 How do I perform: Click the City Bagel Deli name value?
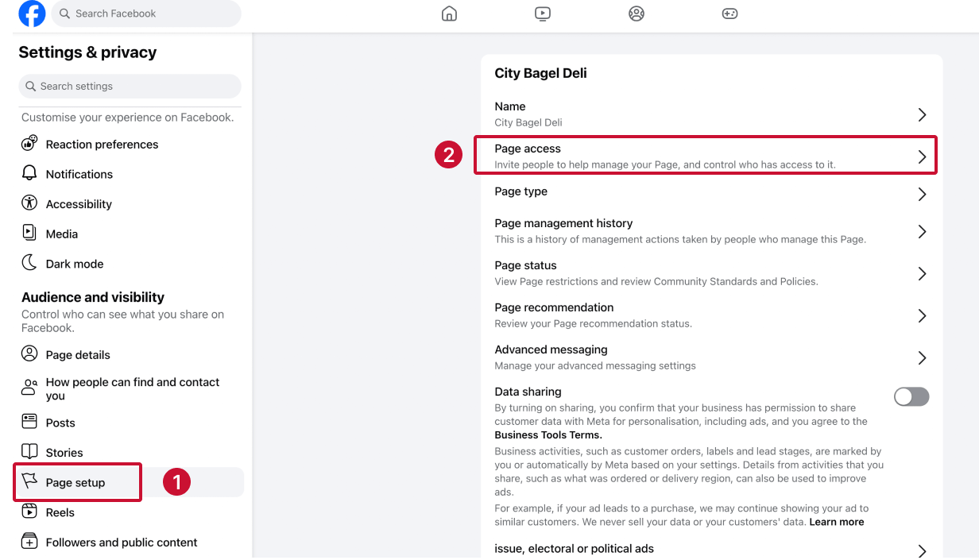(x=528, y=122)
